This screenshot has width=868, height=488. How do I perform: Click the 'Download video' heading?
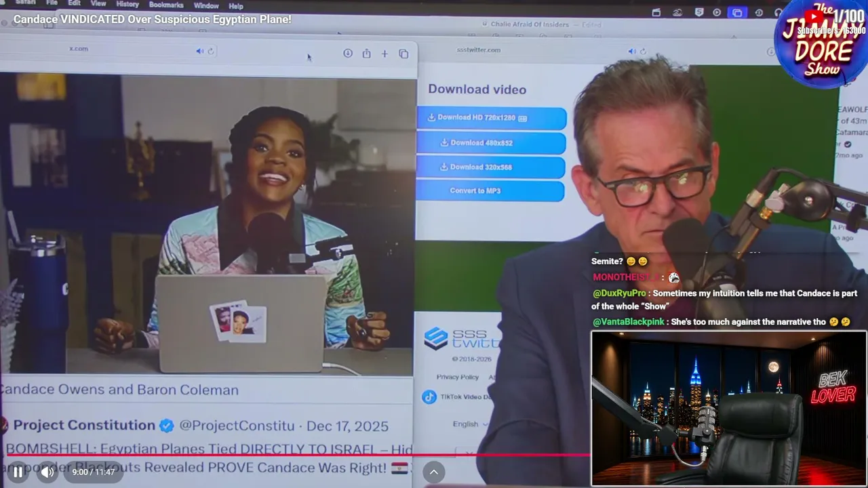click(x=477, y=89)
